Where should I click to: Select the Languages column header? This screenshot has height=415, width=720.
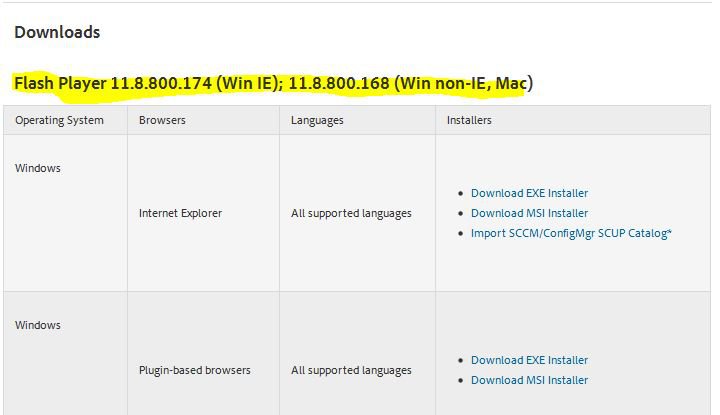(317, 120)
